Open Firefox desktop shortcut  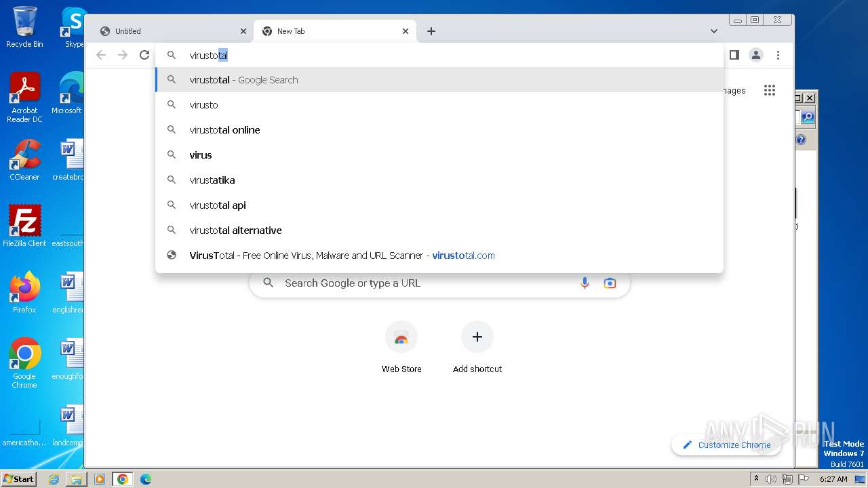[x=24, y=292]
